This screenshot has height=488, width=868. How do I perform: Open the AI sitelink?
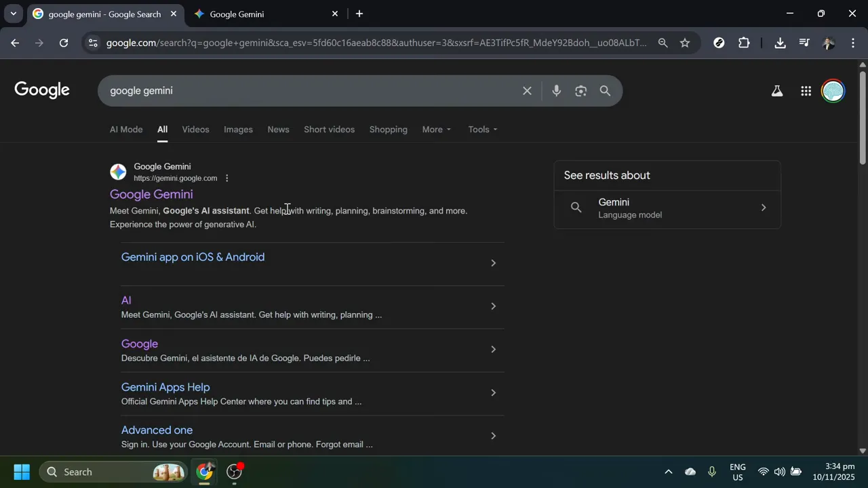coord(126,300)
